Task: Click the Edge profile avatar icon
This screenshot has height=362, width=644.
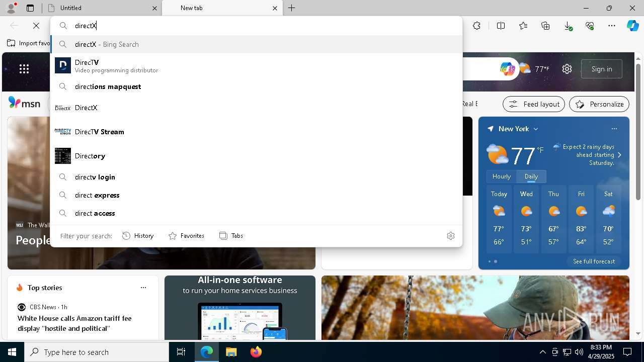Action: pos(11,8)
